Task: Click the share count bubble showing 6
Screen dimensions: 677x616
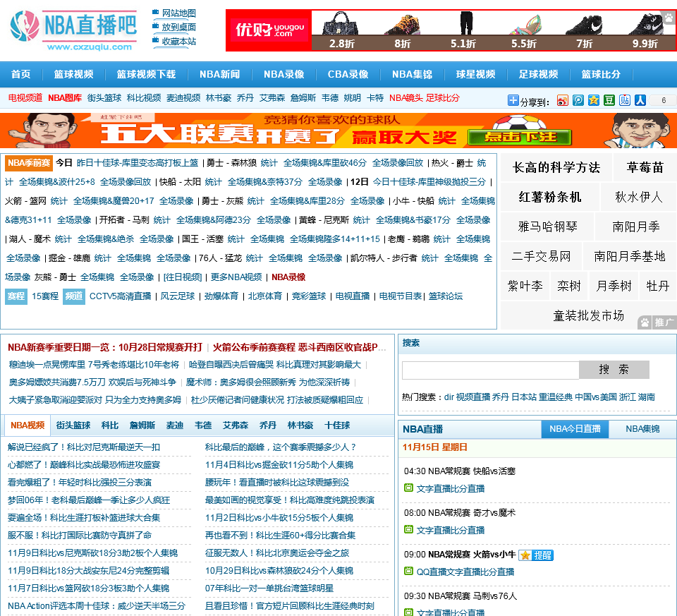Action: (663, 101)
